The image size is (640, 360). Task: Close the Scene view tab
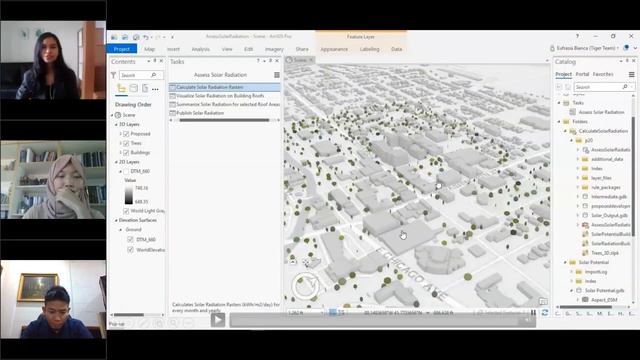tap(311, 60)
